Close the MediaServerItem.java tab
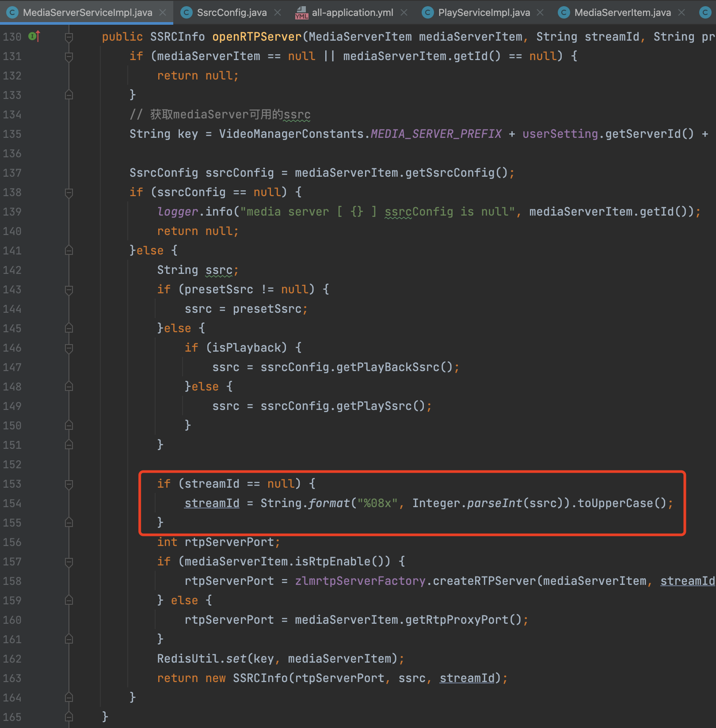Screen dimensions: 716x728 pyautogui.click(x=682, y=12)
